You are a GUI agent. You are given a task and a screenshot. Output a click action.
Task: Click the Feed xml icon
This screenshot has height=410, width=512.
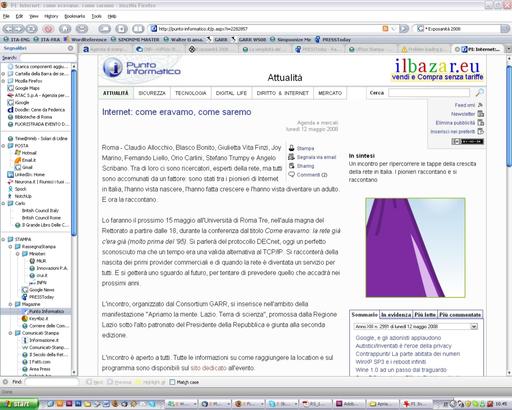coord(480,105)
